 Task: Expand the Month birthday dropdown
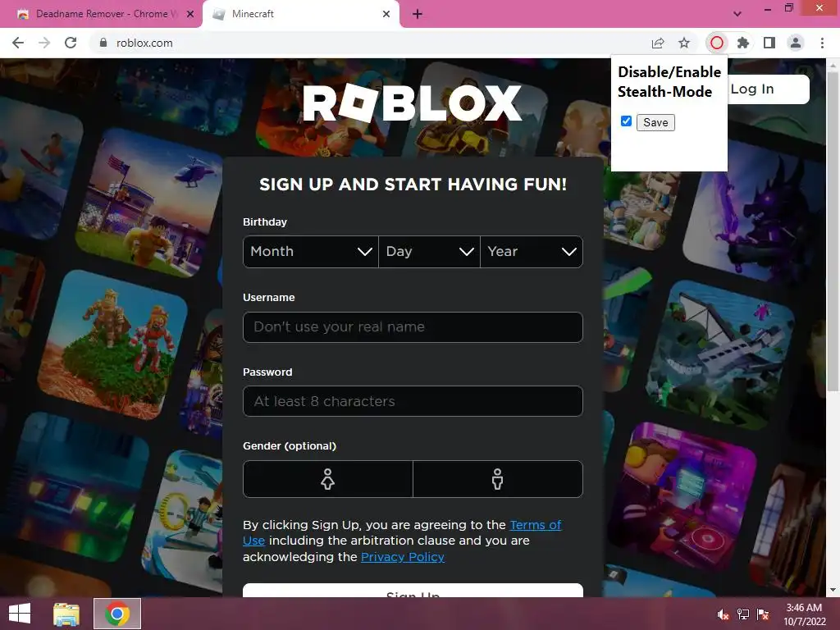click(311, 252)
